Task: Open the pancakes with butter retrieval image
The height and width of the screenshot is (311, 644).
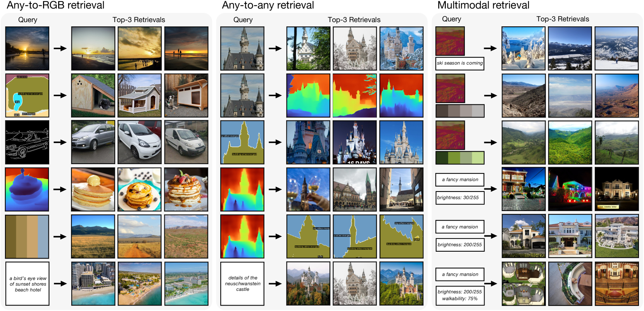Action: 93,189
